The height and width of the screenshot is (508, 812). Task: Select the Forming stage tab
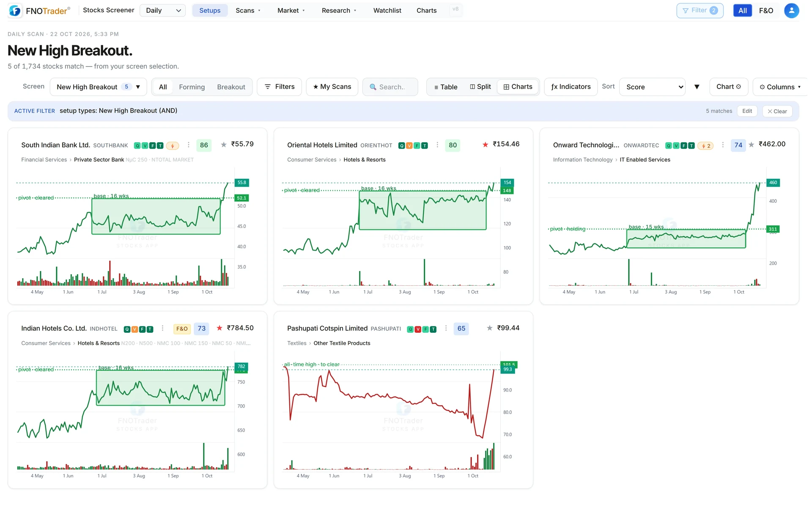[192, 87]
